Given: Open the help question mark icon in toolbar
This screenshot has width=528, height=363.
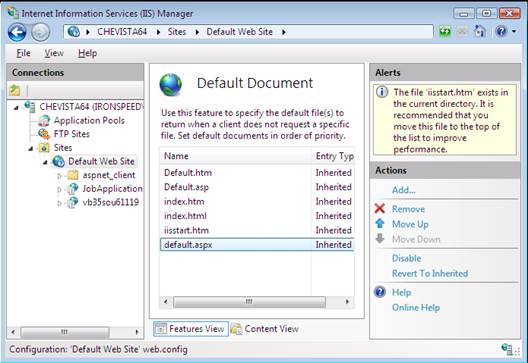Looking at the screenshot, I should pos(501,32).
